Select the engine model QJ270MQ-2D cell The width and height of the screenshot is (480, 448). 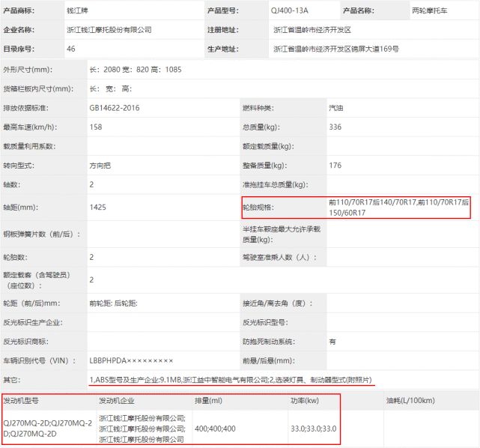tap(48, 429)
